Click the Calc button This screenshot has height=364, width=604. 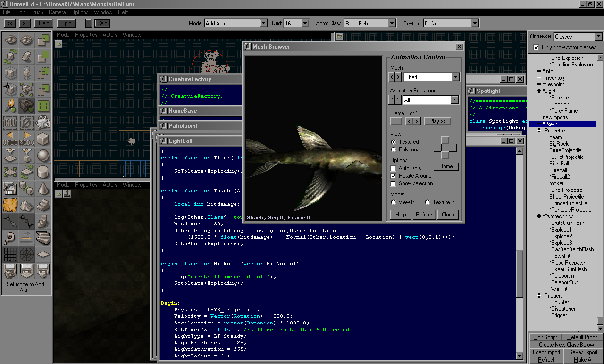(102, 23)
